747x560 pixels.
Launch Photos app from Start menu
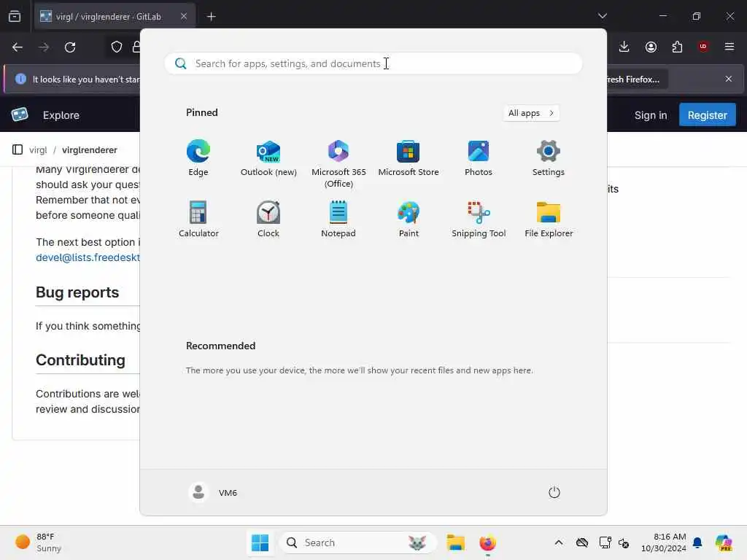pyautogui.click(x=479, y=158)
